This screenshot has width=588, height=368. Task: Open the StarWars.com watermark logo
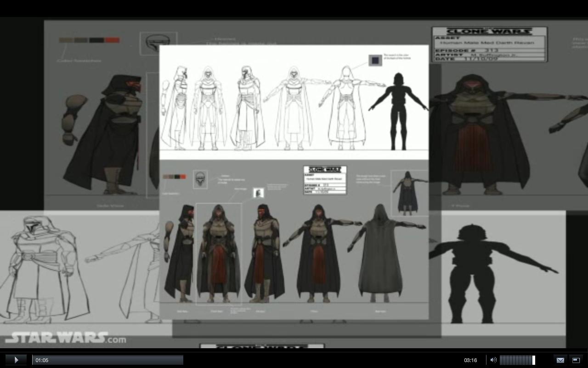65,338
